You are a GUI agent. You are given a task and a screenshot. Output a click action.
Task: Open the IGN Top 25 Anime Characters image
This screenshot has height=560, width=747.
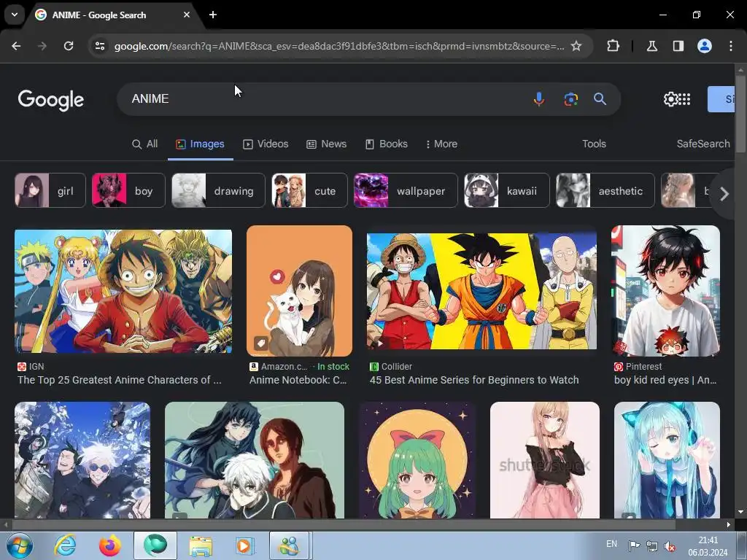[x=123, y=292]
